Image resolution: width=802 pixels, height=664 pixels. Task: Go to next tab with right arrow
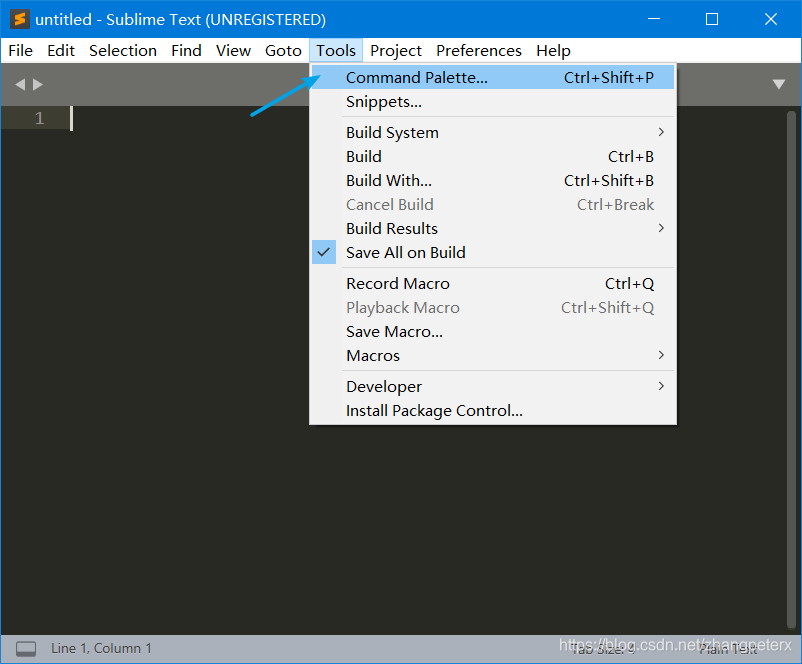click(38, 84)
